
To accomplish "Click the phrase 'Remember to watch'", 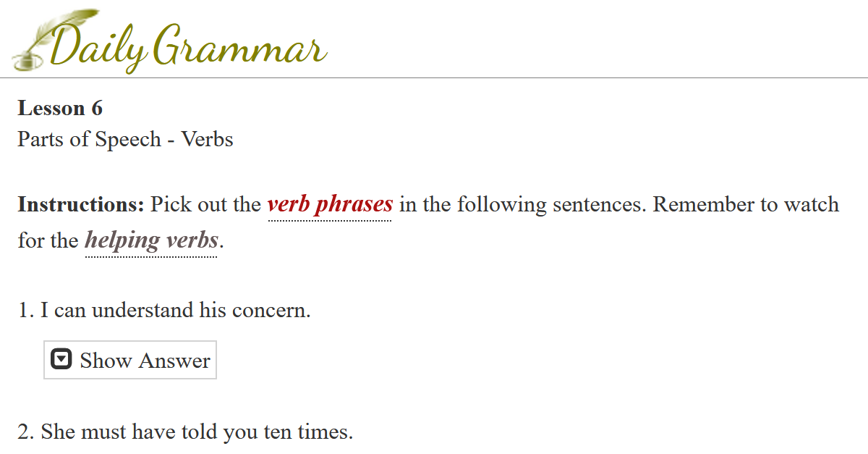I will coord(746,204).
